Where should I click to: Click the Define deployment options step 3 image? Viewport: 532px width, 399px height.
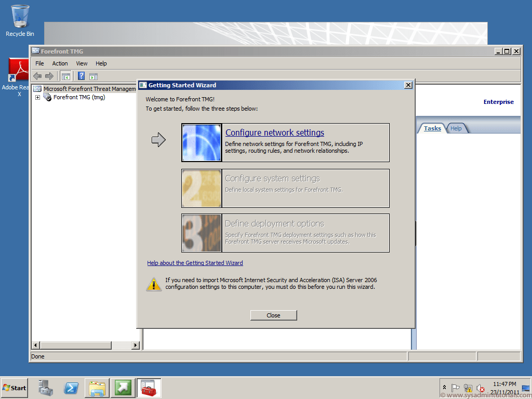point(202,233)
